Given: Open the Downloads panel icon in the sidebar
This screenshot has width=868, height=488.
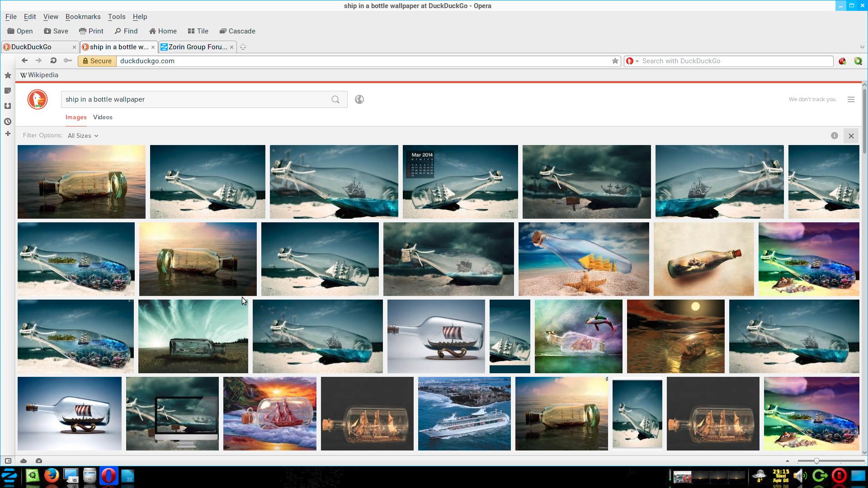Looking at the screenshot, I should (8, 106).
